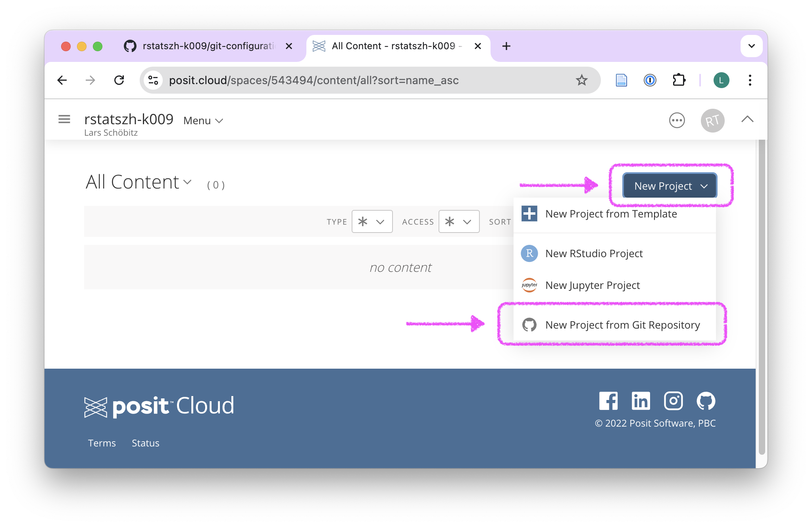The image size is (812, 527).
Task: Open the TYPE filter dropdown
Action: tap(372, 221)
